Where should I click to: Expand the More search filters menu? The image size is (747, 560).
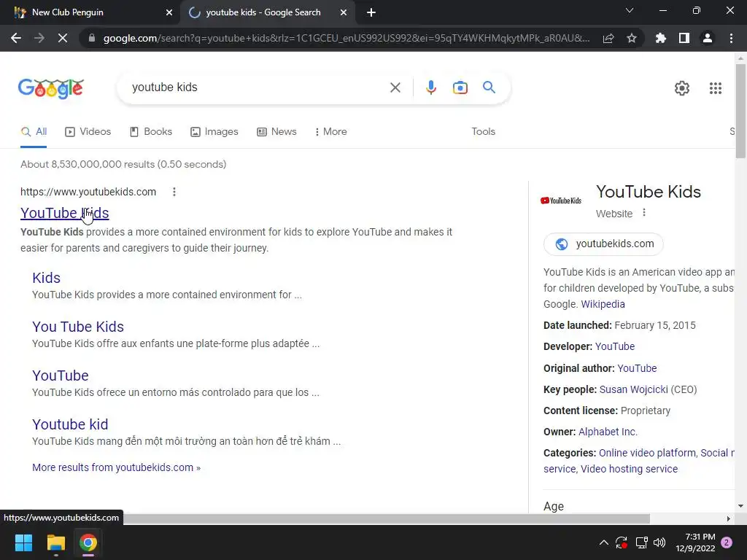(x=330, y=132)
